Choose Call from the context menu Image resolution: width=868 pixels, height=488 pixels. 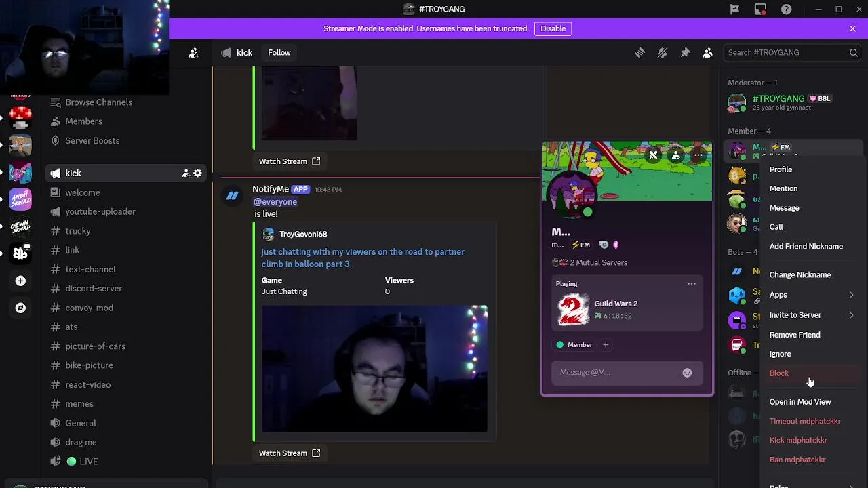(812, 227)
